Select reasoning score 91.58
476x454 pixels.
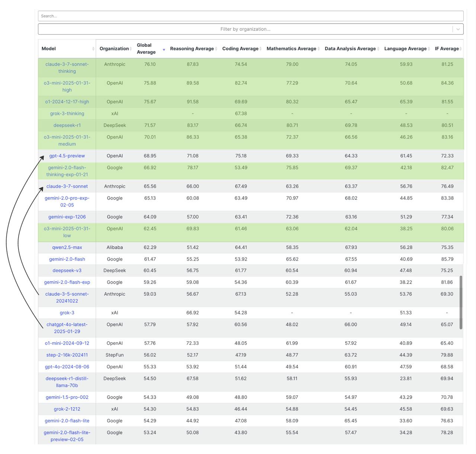coord(193,102)
